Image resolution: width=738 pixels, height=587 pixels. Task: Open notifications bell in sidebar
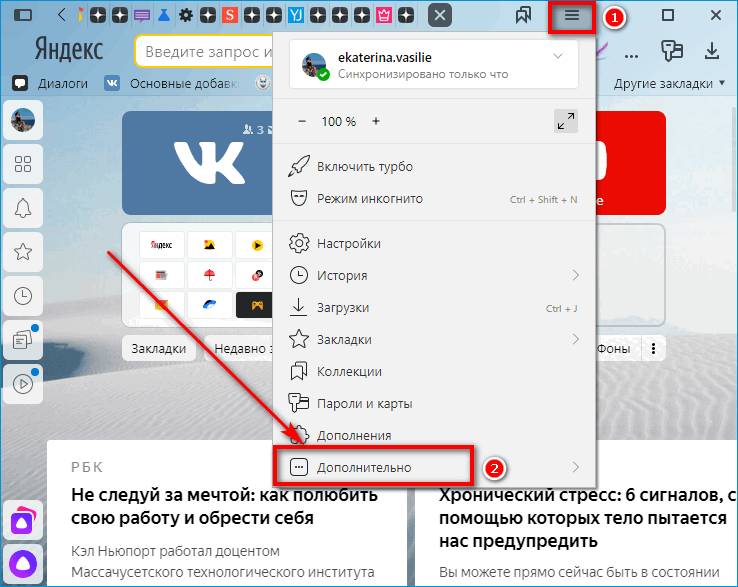(x=23, y=208)
